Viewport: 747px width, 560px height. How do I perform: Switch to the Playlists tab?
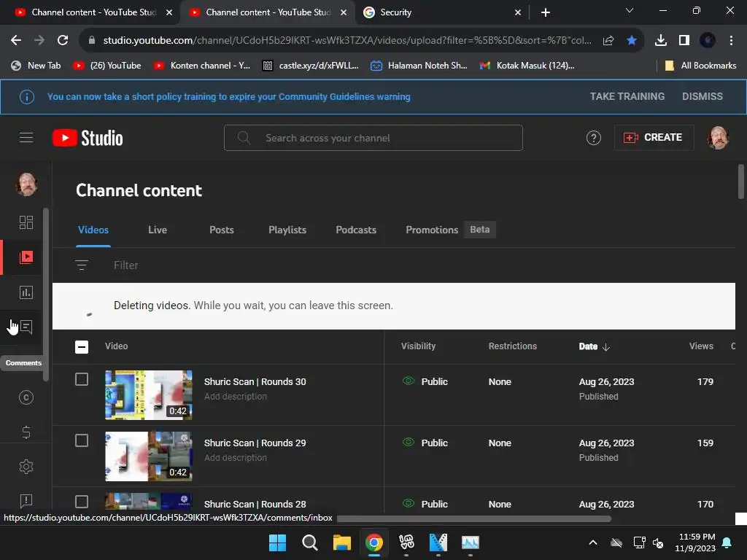(x=287, y=230)
